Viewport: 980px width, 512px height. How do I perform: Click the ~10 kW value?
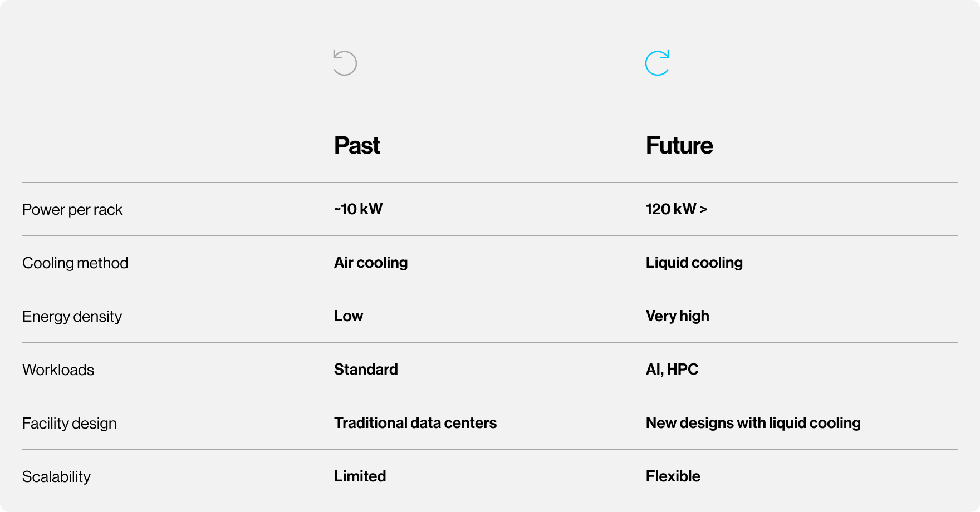[x=359, y=209]
